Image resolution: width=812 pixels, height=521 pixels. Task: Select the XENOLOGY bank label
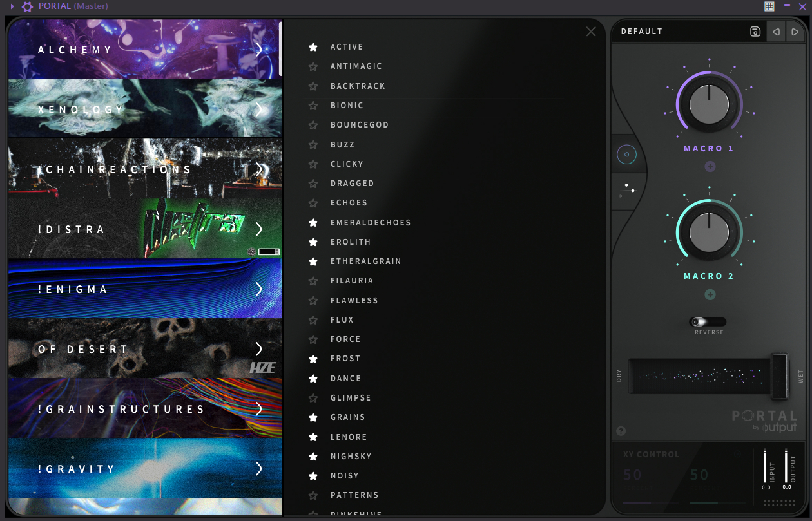(80, 109)
